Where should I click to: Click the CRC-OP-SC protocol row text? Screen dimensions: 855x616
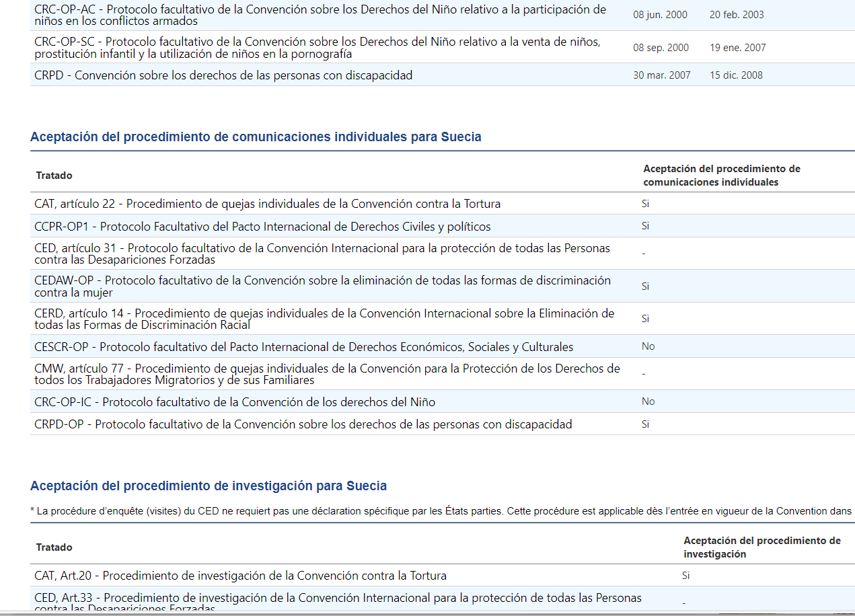318,48
